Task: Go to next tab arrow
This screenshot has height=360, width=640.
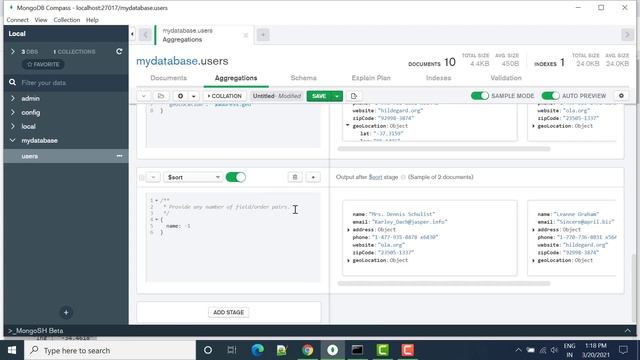Action: [x=627, y=35]
